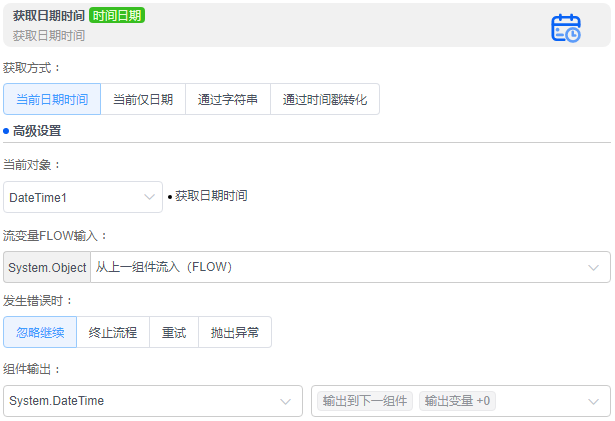
Task: Choose 忽略继续 on error
Action: pos(40,333)
